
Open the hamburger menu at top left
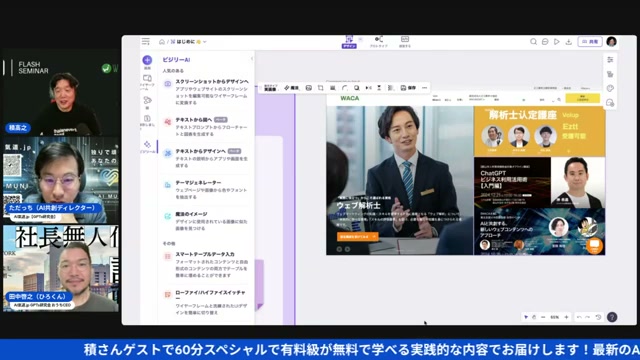146,42
